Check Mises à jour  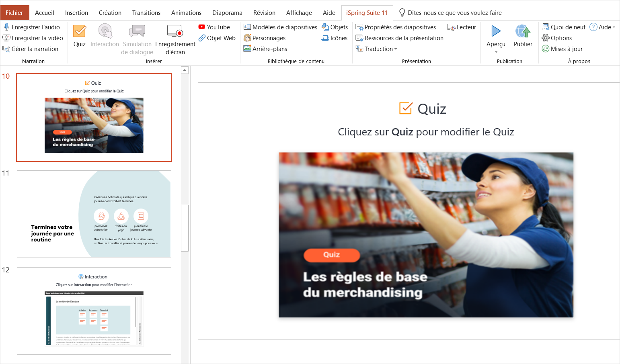point(562,49)
